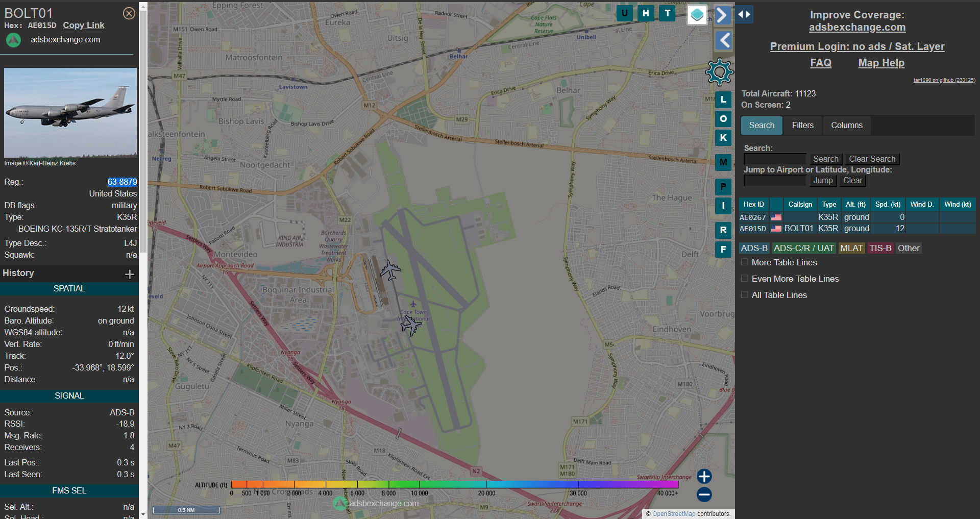Viewport: 980px width, 519px height.
Task: Open Premium Login link
Action: [857, 46]
